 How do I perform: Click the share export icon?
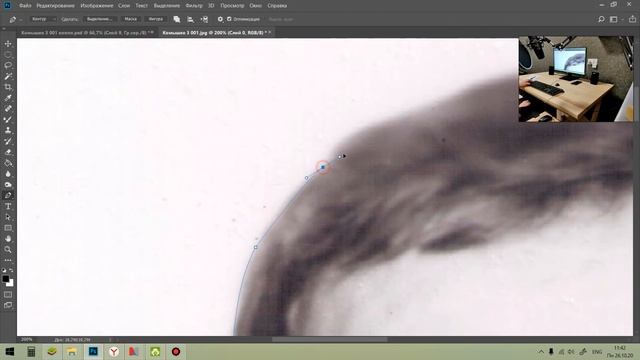(632, 19)
